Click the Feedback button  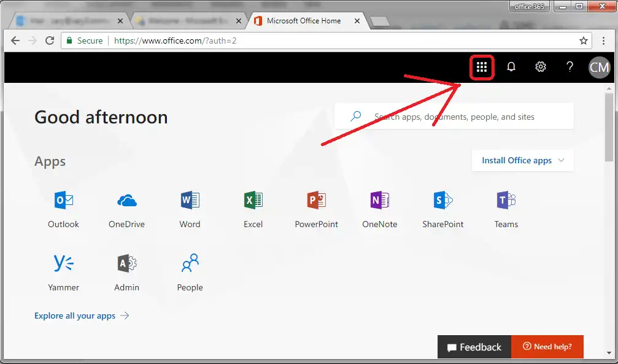click(x=474, y=347)
